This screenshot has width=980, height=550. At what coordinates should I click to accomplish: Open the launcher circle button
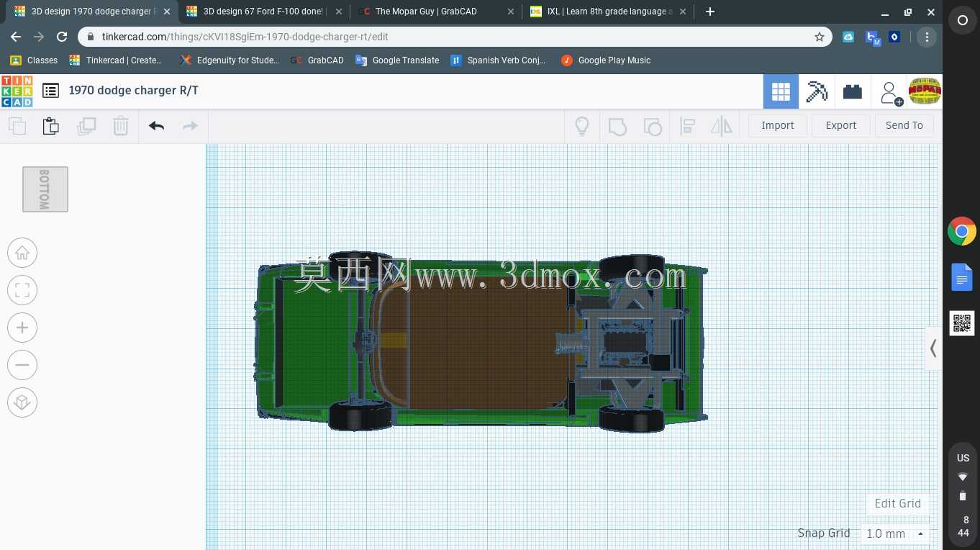[962, 21]
